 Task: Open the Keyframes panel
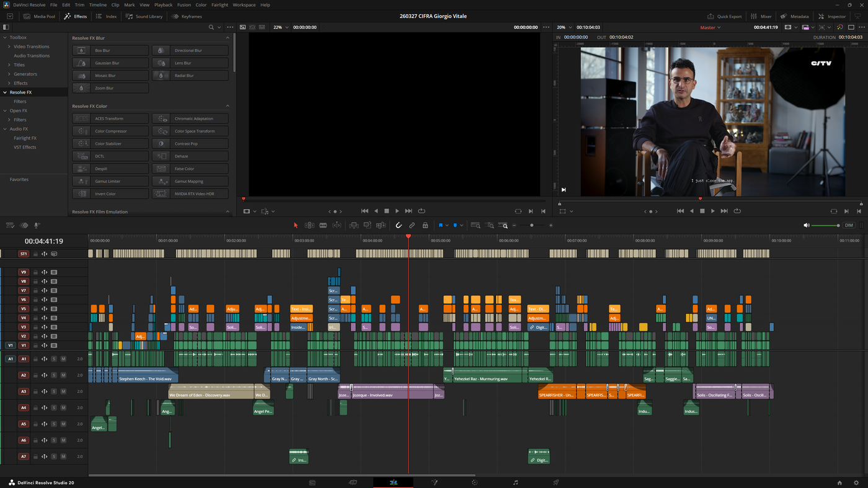click(x=186, y=16)
